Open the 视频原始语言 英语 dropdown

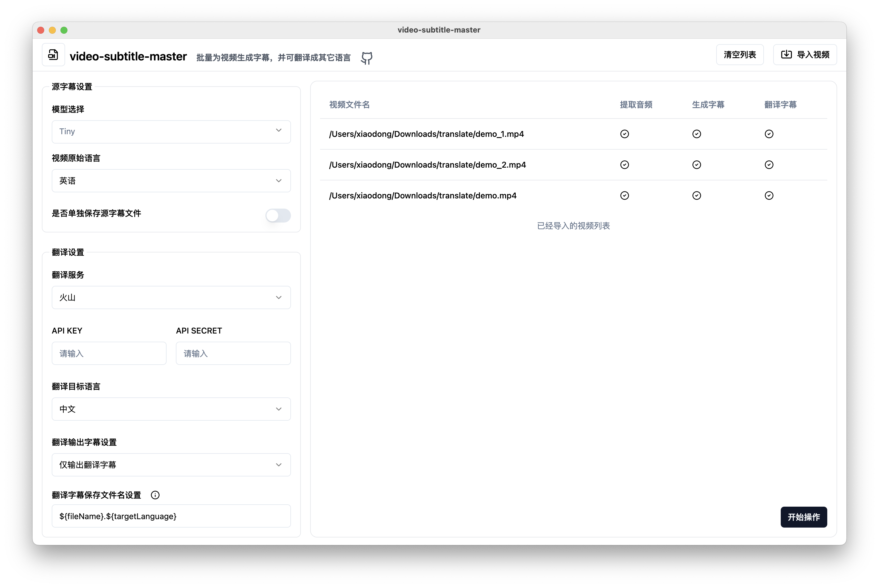click(x=171, y=181)
